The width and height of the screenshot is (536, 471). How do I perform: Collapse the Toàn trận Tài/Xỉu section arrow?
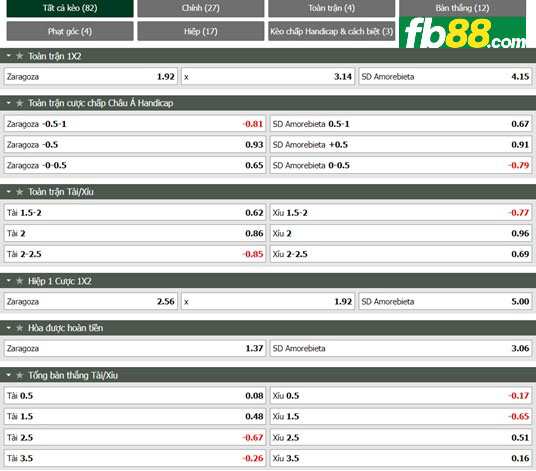[9, 192]
